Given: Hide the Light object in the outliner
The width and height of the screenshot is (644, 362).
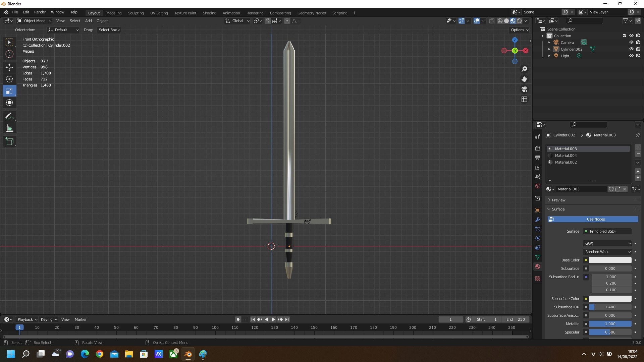Looking at the screenshot, I should (x=631, y=56).
